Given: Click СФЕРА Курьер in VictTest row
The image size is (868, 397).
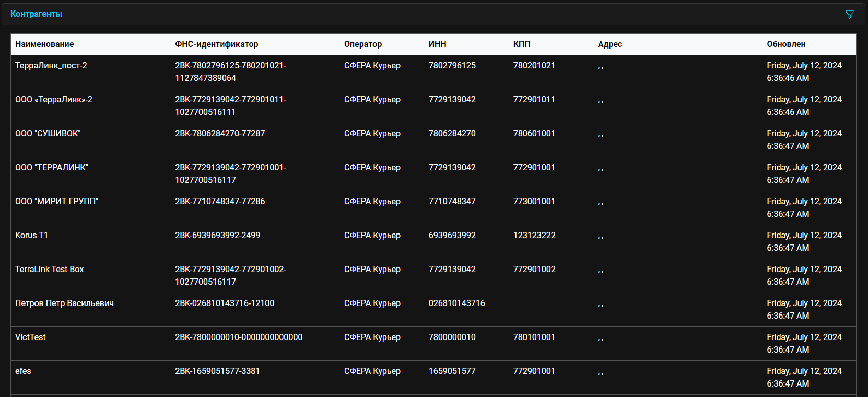Looking at the screenshot, I should pos(372,337).
